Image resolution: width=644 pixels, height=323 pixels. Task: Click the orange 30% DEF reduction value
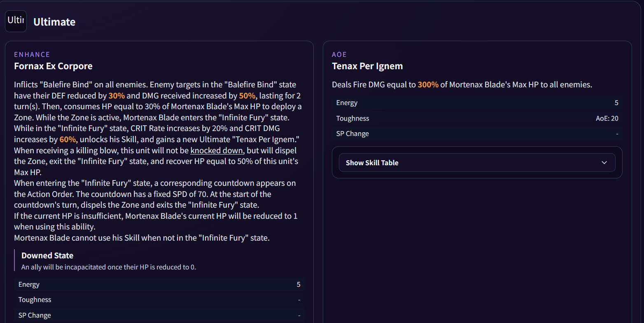(117, 96)
